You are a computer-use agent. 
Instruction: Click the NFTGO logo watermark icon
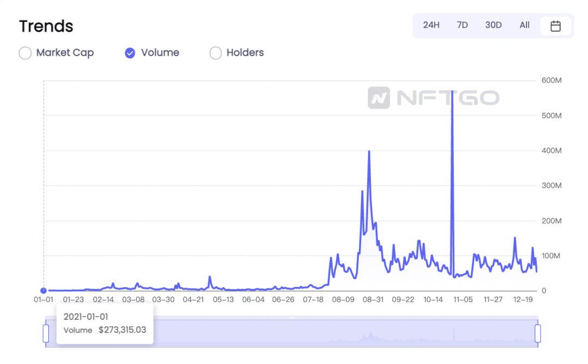[379, 98]
